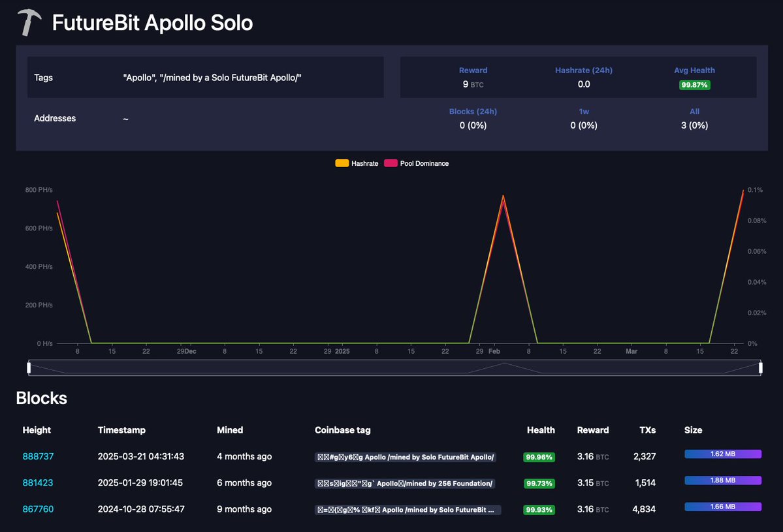The width and height of the screenshot is (783, 532).
Task: Open block 881423
Action: click(x=38, y=482)
